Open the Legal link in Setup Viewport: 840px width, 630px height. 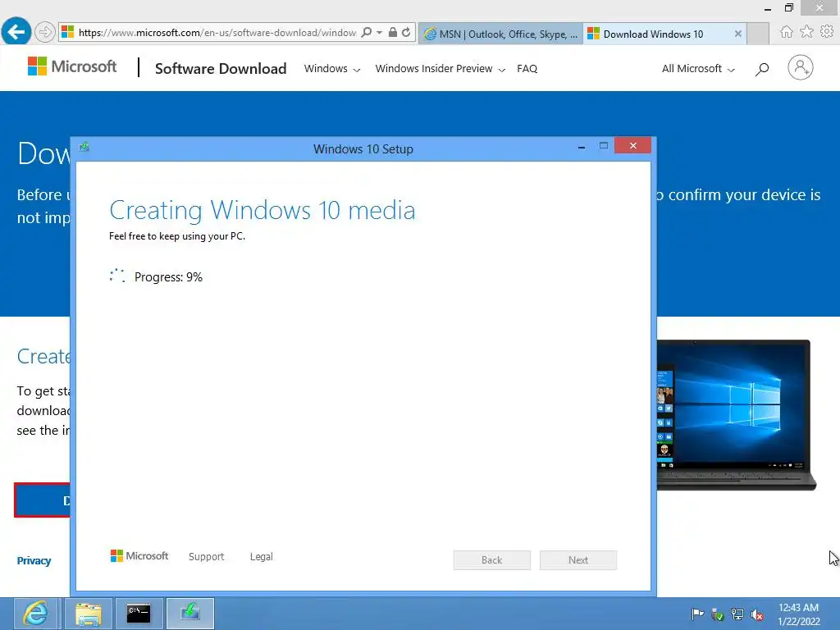(262, 557)
